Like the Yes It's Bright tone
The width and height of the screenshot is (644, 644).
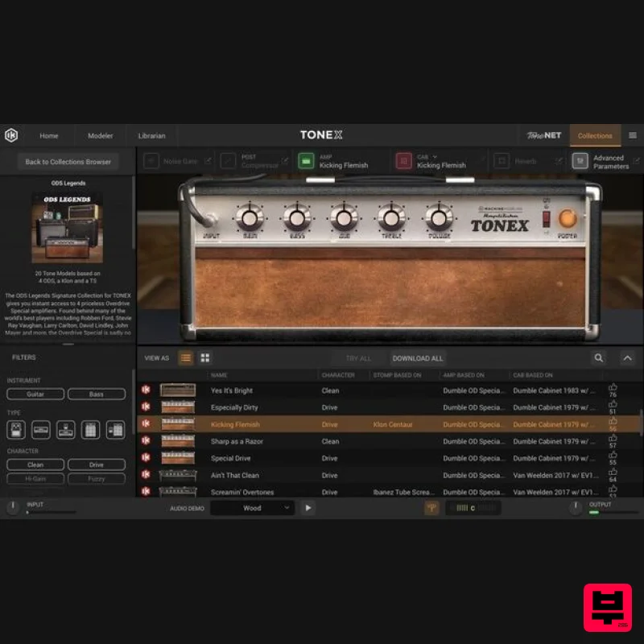[613, 387]
